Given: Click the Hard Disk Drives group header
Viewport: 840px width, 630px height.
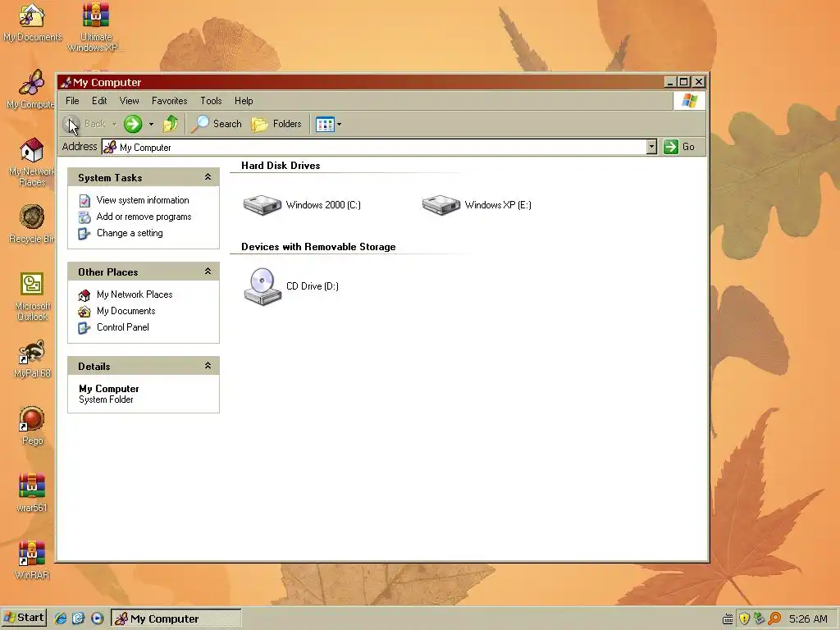Looking at the screenshot, I should pyautogui.click(x=281, y=166).
